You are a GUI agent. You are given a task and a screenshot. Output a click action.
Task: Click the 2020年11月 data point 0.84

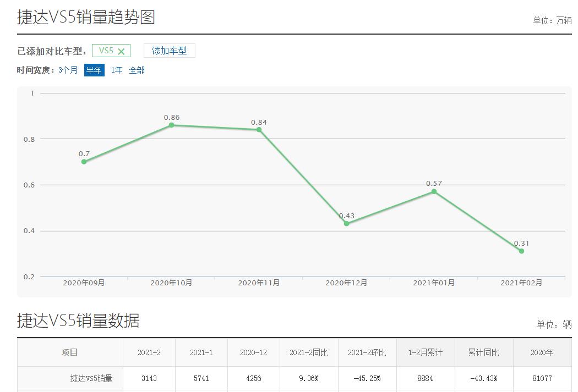[x=259, y=130]
